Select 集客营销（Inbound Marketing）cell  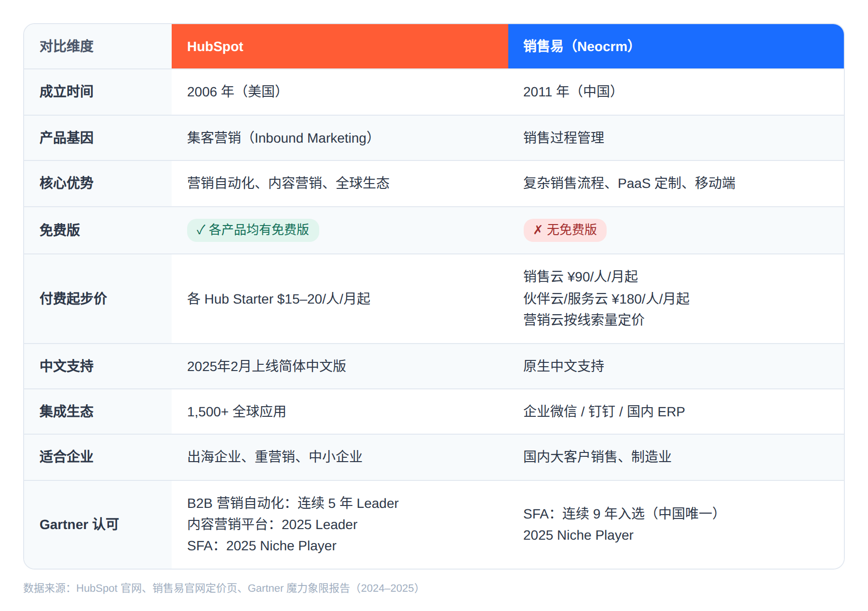pyautogui.click(x=340, y=138)
